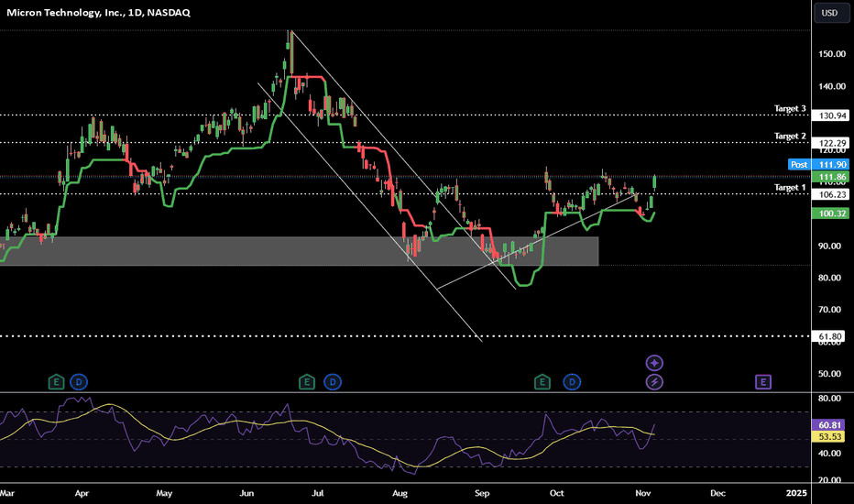Click the green 111.86 last price label

tap(830, 177)
